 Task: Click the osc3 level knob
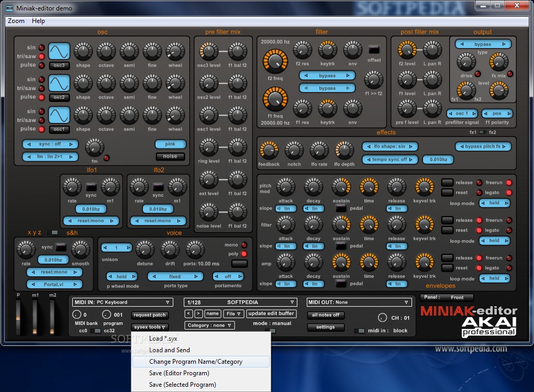[x=209, y=51]
